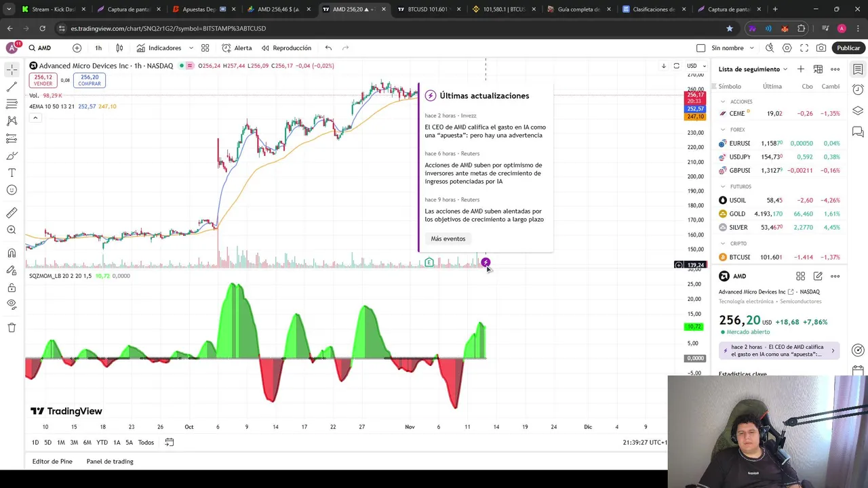Image resolution: width=868 pixels, height=488 pixels.
Task: Open the emoji icons tool
Action: click(x=12, y=190)
